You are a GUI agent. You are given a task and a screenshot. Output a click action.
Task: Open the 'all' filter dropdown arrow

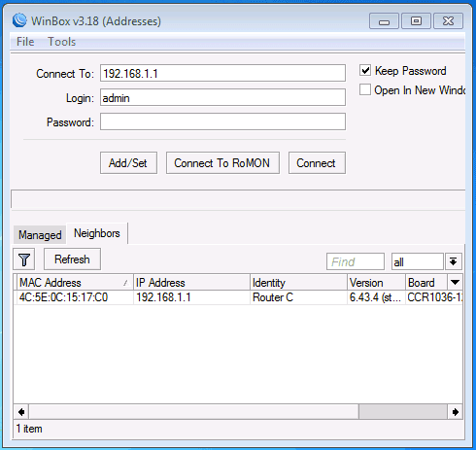coord(454,261)
